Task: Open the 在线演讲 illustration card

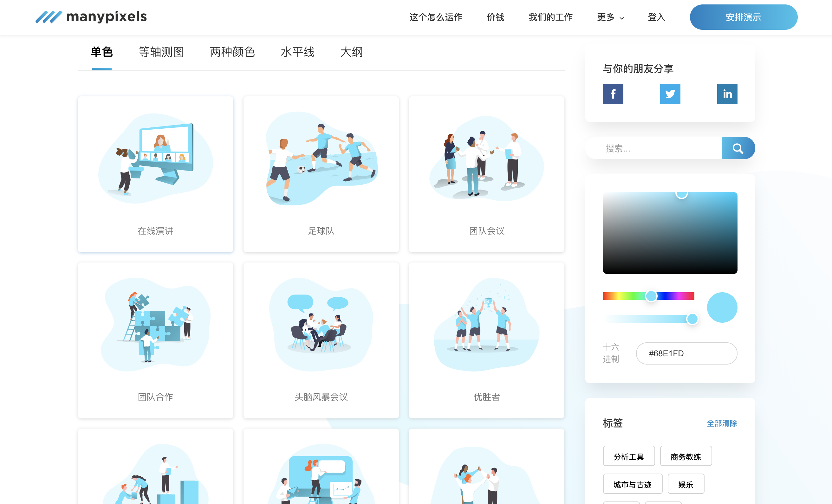Action: click(x=156, y=174)
